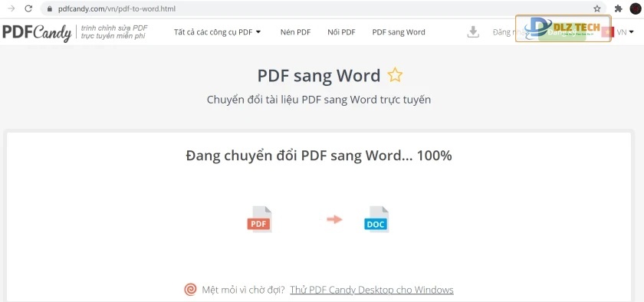This screenshot has width=644, height=302.
Task: Click the subtitle Chuyển đổi tài liệu PDF sang Word
Action: click(x=319, y=100)
